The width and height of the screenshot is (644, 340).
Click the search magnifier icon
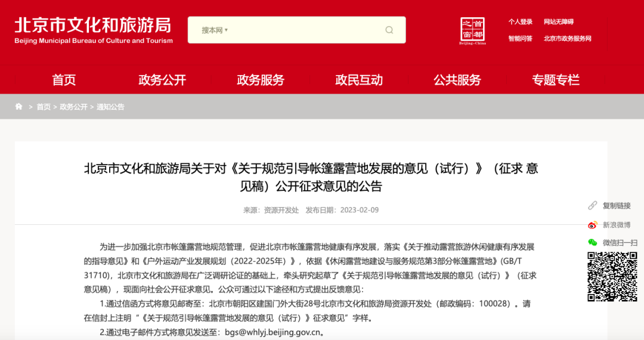pyautogui.click(x=389, y=30)
